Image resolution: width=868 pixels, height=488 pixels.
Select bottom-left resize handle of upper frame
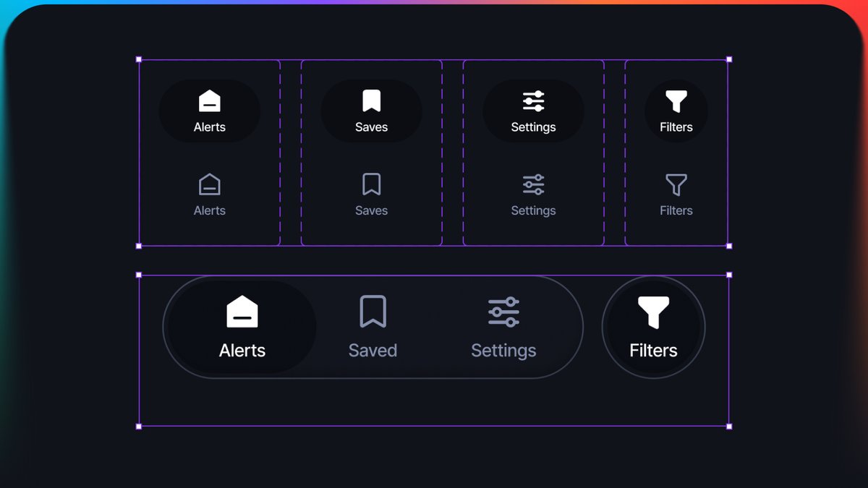coord(139,246)
